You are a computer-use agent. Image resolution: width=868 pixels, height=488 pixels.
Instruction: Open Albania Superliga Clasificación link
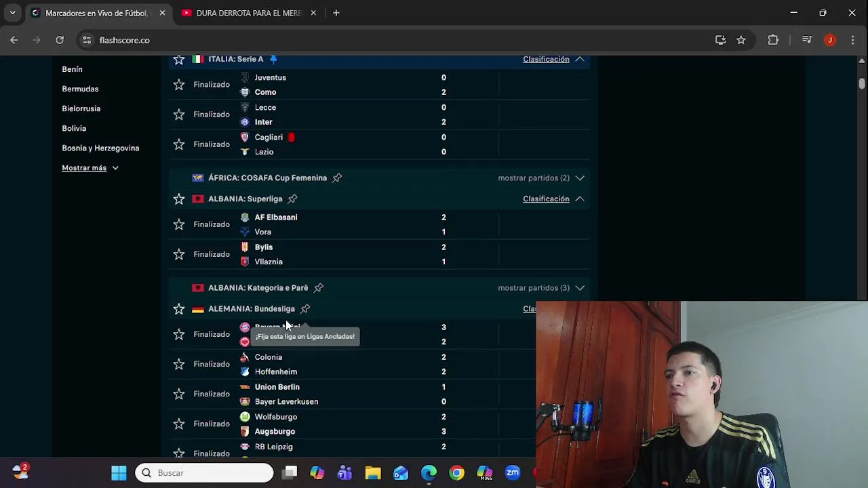[546, 199]
